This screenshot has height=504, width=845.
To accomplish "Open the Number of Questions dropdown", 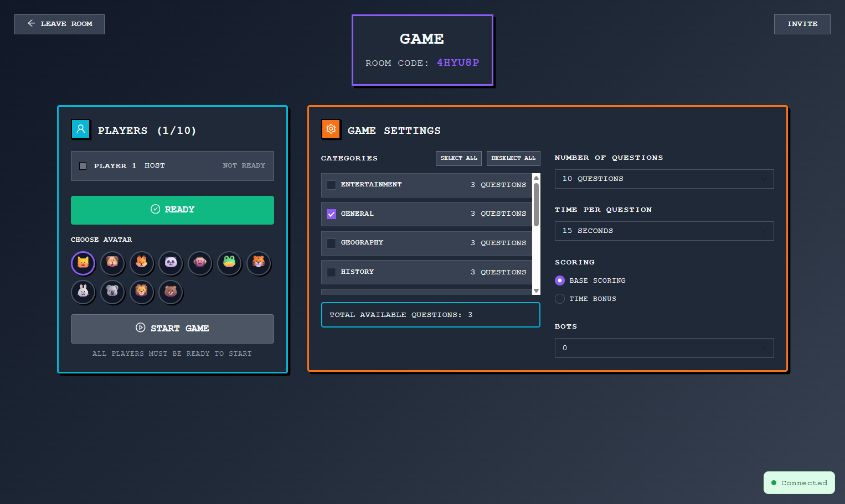I will 664,179.
